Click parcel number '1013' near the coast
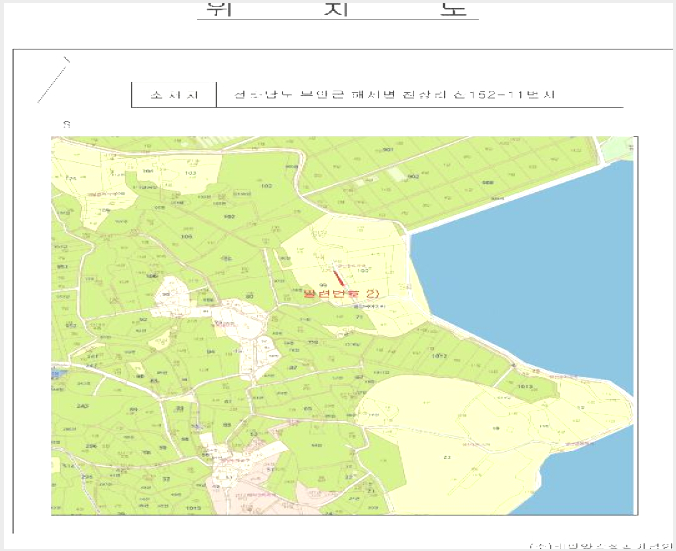The image size is (676, 551). pyautogui.click(x=525, y=386)
